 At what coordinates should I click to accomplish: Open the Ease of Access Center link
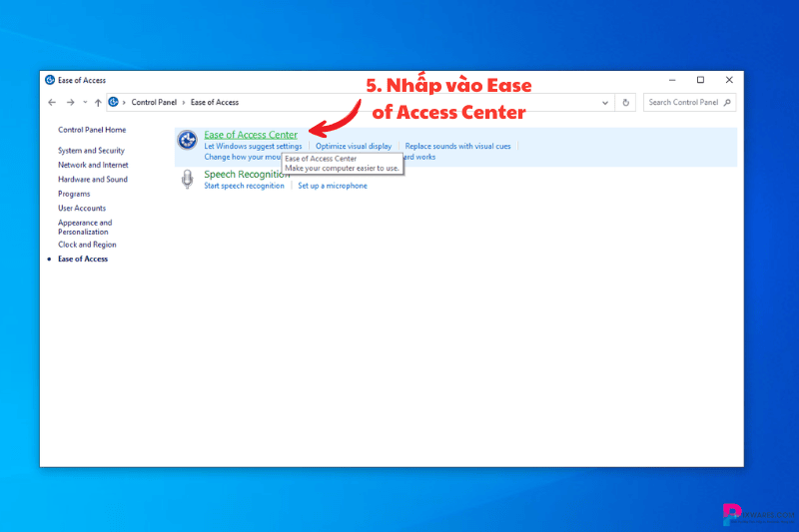251,135
